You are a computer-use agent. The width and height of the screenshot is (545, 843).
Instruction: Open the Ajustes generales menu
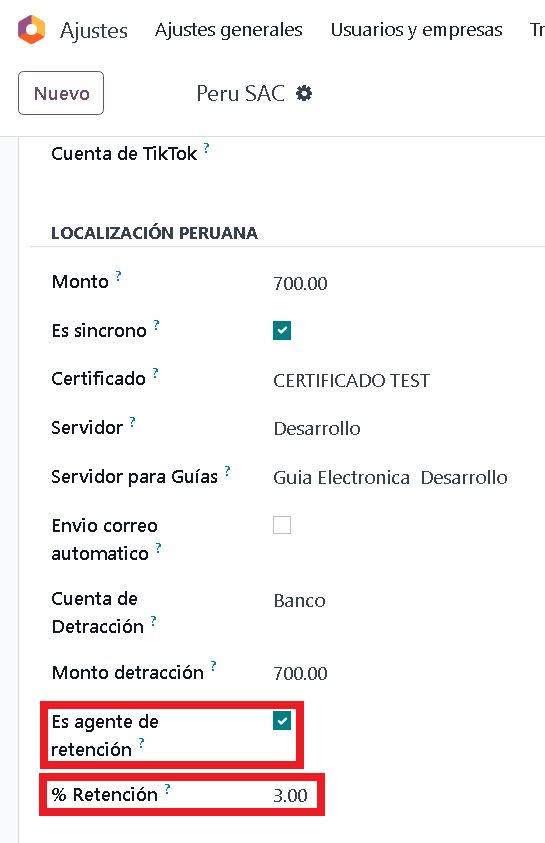228,30
